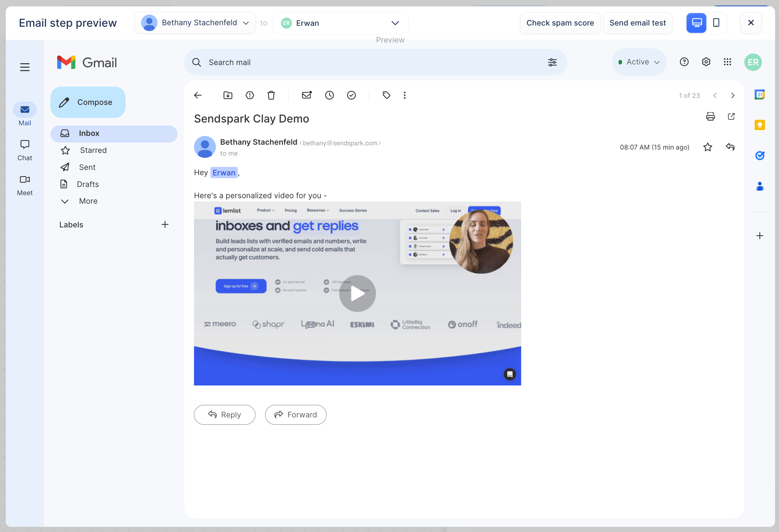Open recipient Erwan dropdown
This screenshot has width=779, height=532.
pyautogui.click(x=340, y=23)
